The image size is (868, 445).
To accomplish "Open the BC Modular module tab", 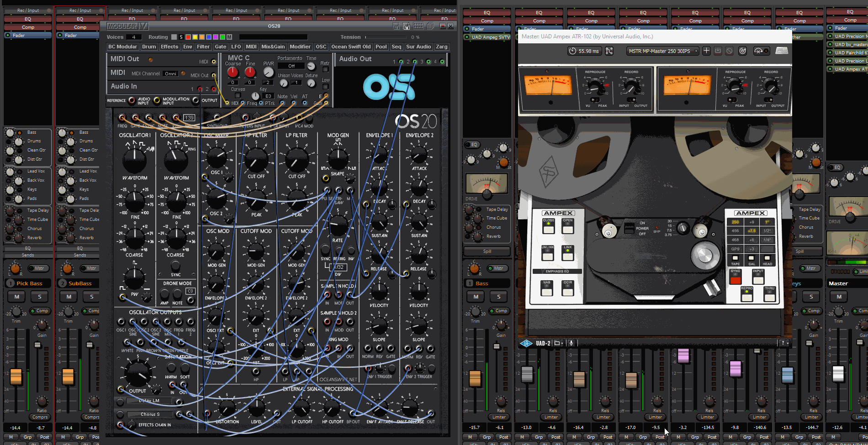I will tap(122, 47).
